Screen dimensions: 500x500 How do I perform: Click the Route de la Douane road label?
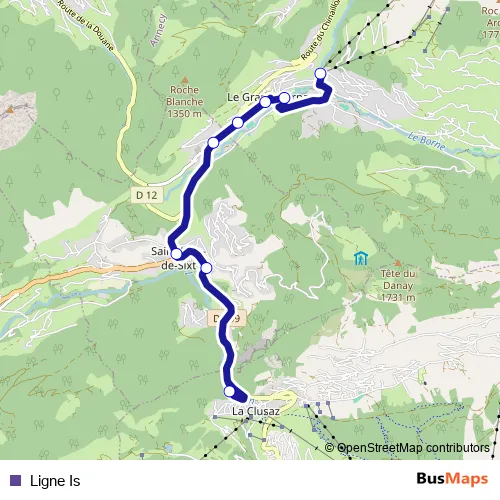(86, 25)
